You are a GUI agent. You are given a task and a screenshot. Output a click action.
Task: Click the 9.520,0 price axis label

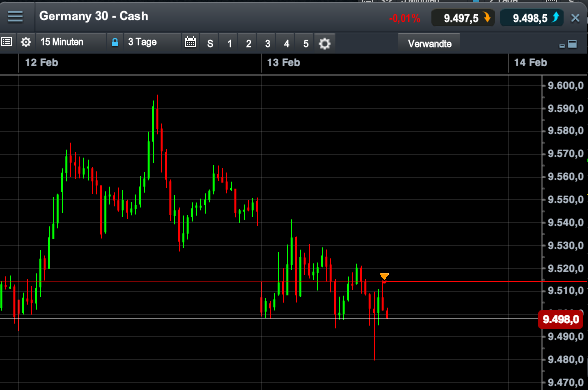pos(566,268)
